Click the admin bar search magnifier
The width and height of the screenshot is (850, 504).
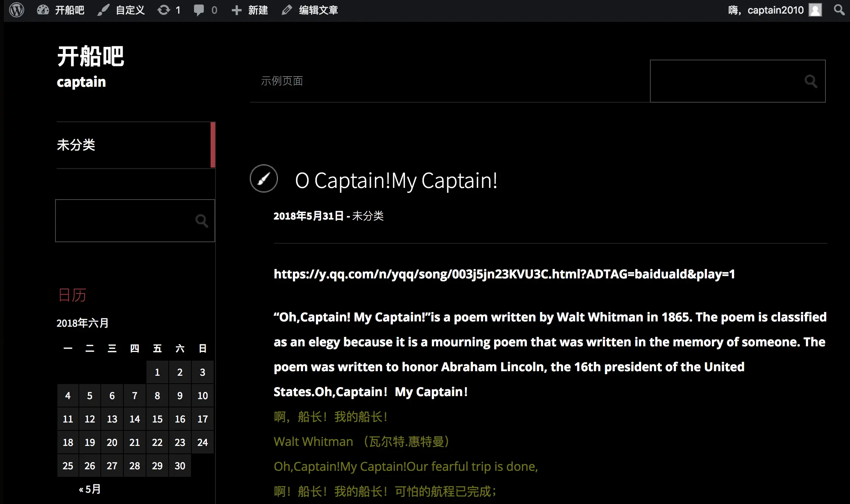pyautogui.click(x=839, y=10)
